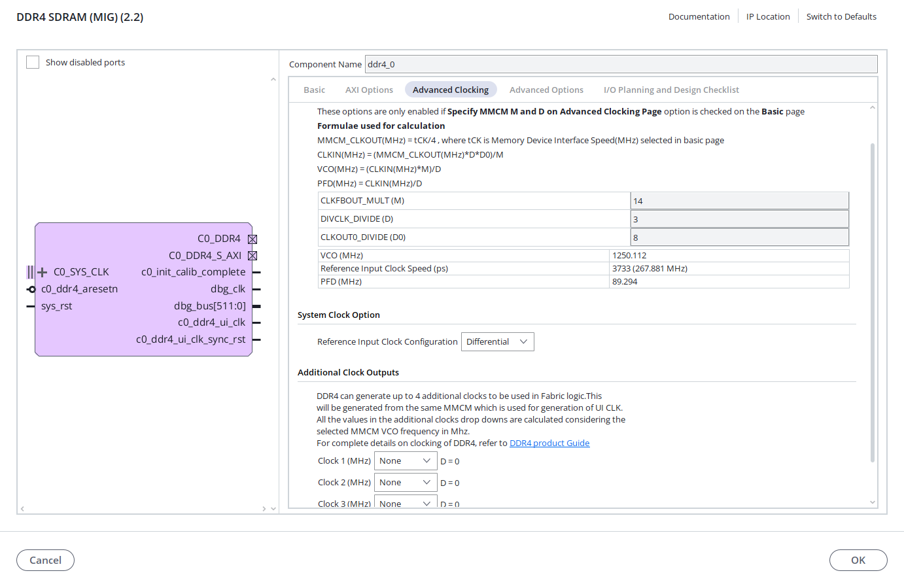This screenshot has width=904, height=588.
Task: Click the block diagram scroll down arrow
Action: (273, 509)
